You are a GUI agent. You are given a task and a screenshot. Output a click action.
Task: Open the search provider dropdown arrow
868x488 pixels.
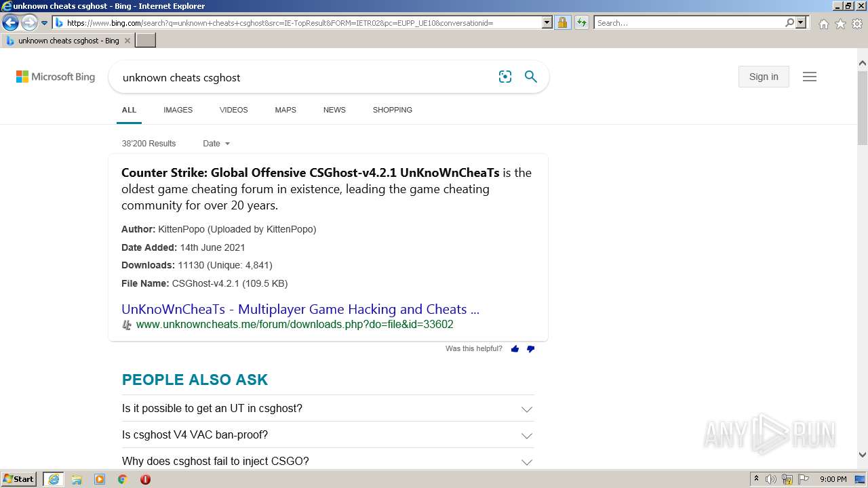[801, 23]
